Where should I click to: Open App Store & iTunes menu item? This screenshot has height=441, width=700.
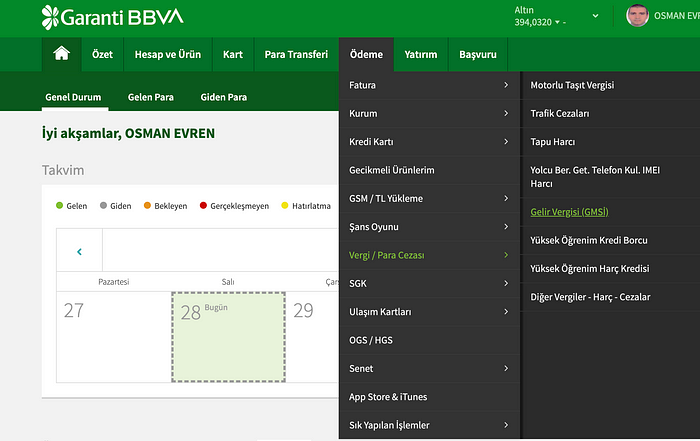[429, 397]
